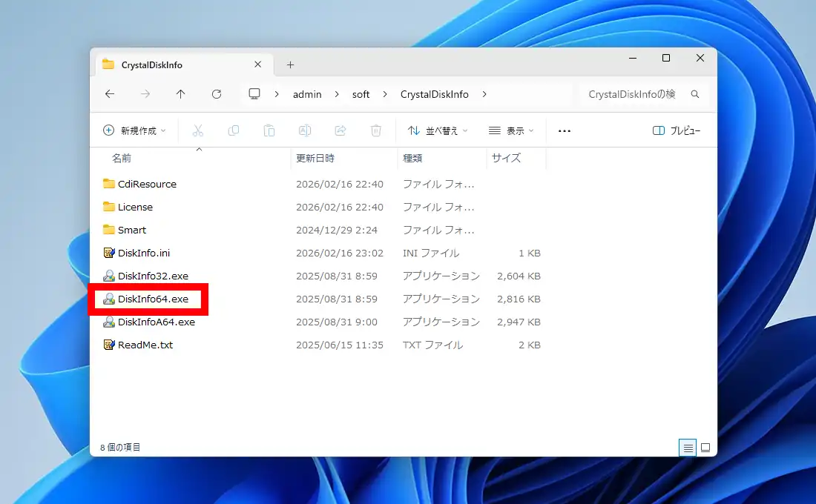Refresh the folder view
Image resolution: width=816 pixels, height=504 pixels.
217,94
